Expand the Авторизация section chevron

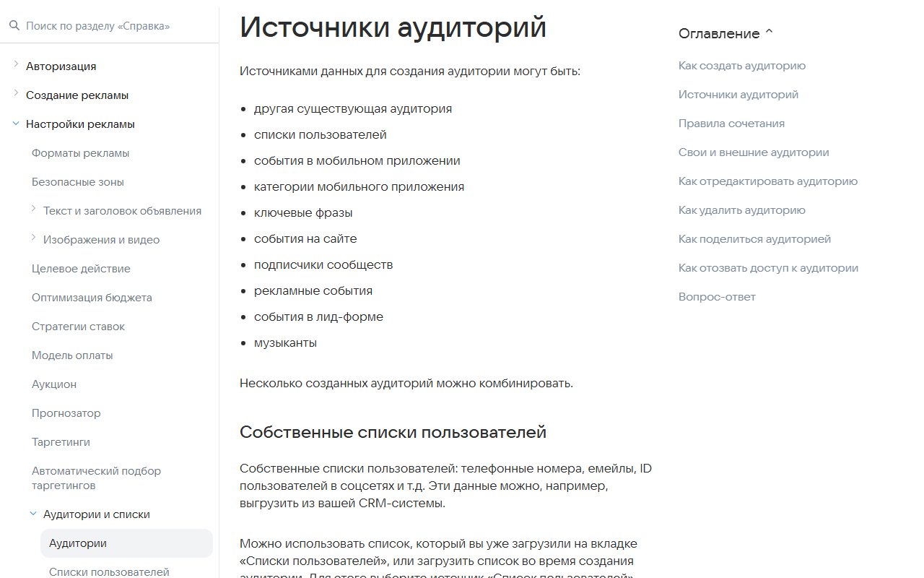click(x=16, y=65)
